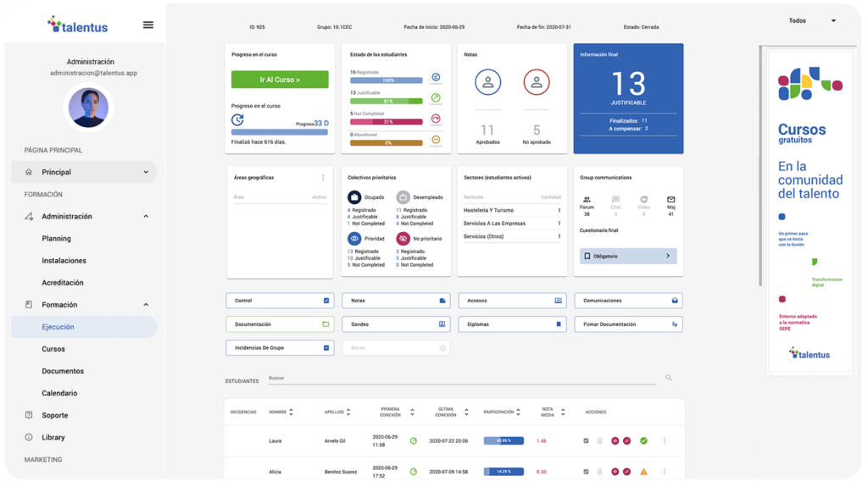Select Instalaciones in the sidebar
The height and width of the screenshot is (481, 868).
tap(64, 261)
